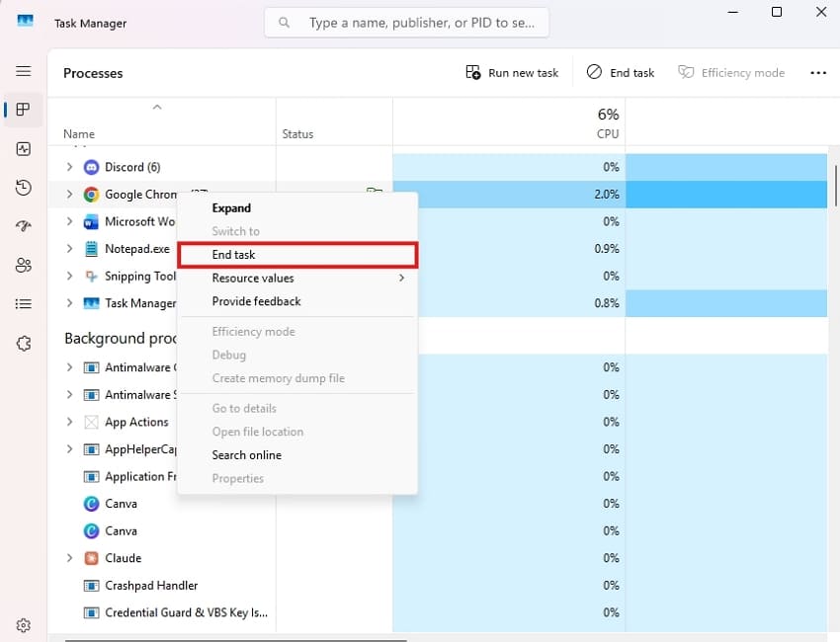Open the App history sidebar icon

tap(23, 188)
